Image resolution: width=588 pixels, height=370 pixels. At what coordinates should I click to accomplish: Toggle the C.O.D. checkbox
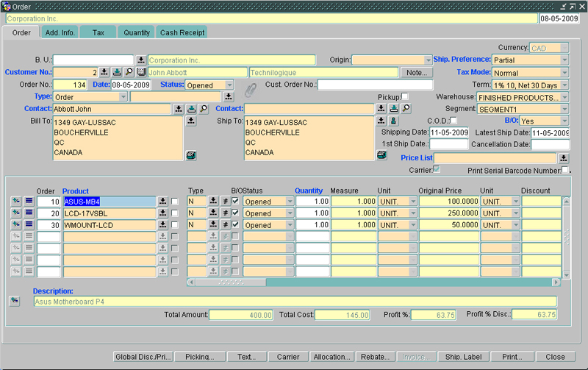(x=453, y=120)
